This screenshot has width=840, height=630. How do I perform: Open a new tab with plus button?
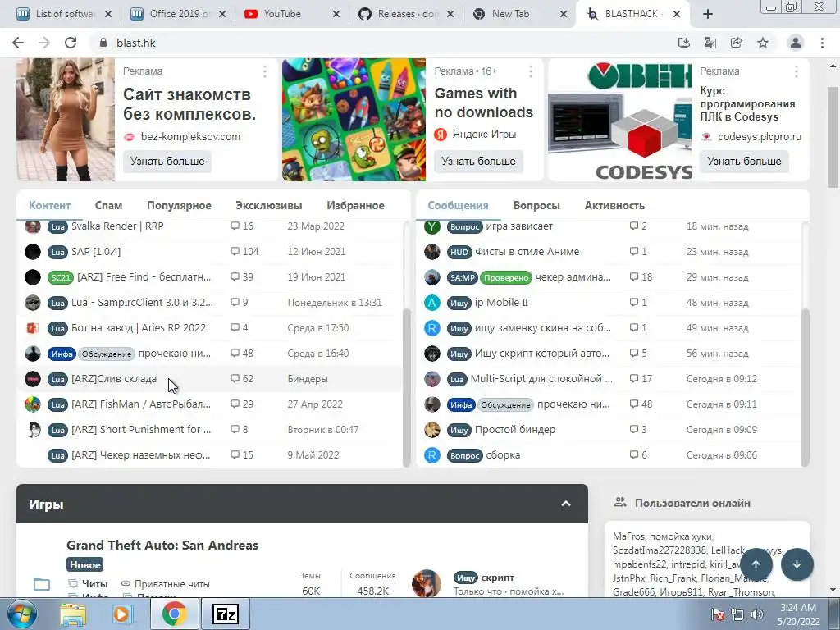click(x=708, y=14)
